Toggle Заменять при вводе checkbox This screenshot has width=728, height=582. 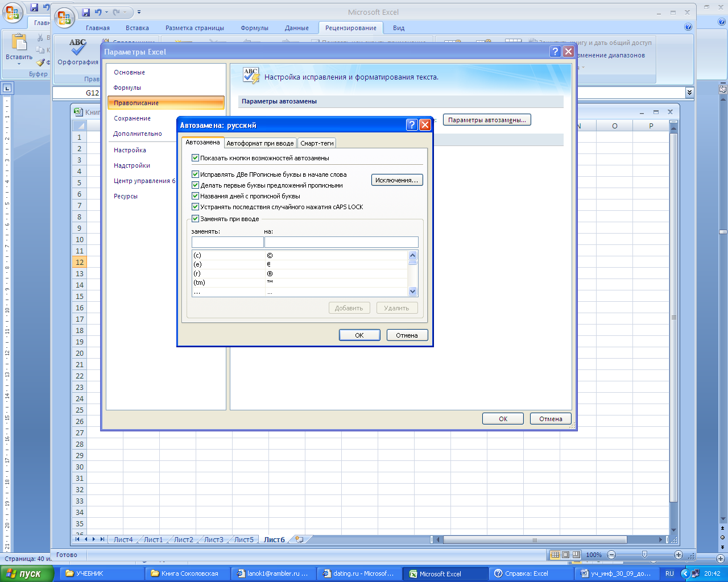point(195,219)
